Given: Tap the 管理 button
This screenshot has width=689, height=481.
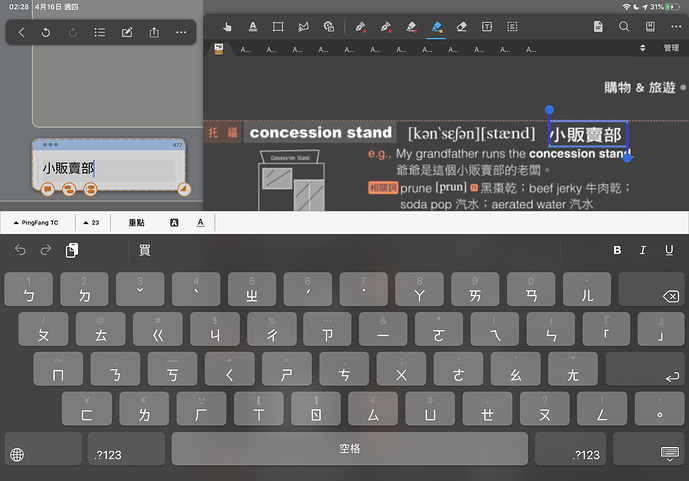Looking at the screenshot, I should point(671,48).
